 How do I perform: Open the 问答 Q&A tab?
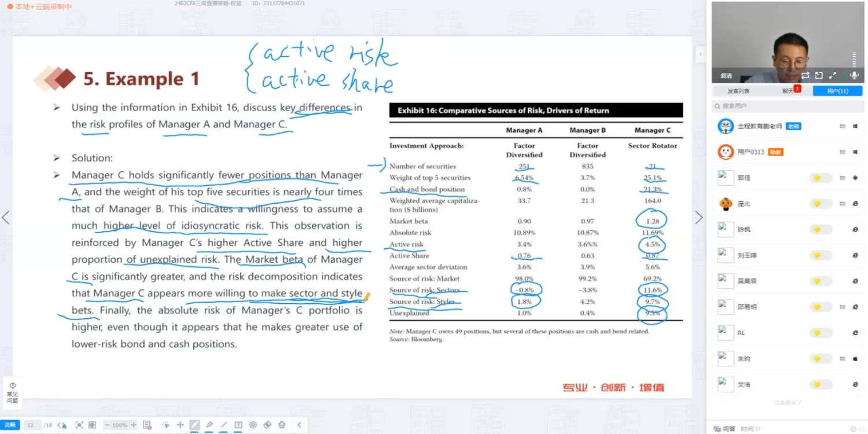tap(724, 429)
